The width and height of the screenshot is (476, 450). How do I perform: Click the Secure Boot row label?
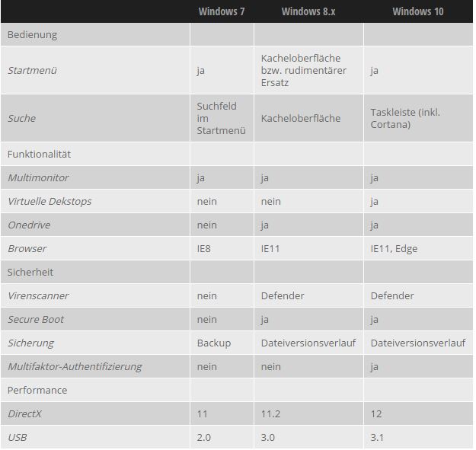(36, 320)
